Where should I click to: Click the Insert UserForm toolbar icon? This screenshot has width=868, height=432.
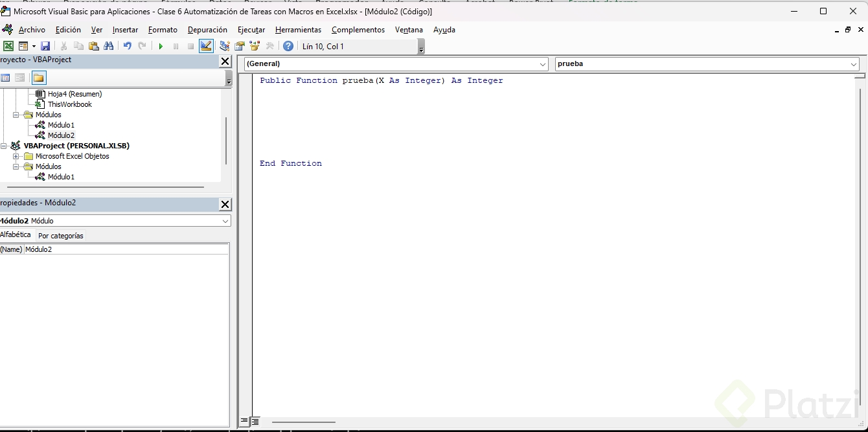tap(23, 46)
